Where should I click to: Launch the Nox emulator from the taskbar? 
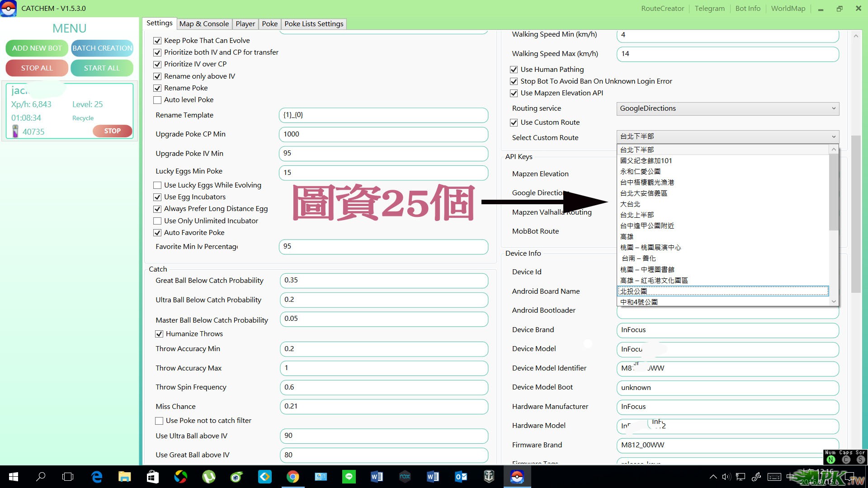point(405,477)
